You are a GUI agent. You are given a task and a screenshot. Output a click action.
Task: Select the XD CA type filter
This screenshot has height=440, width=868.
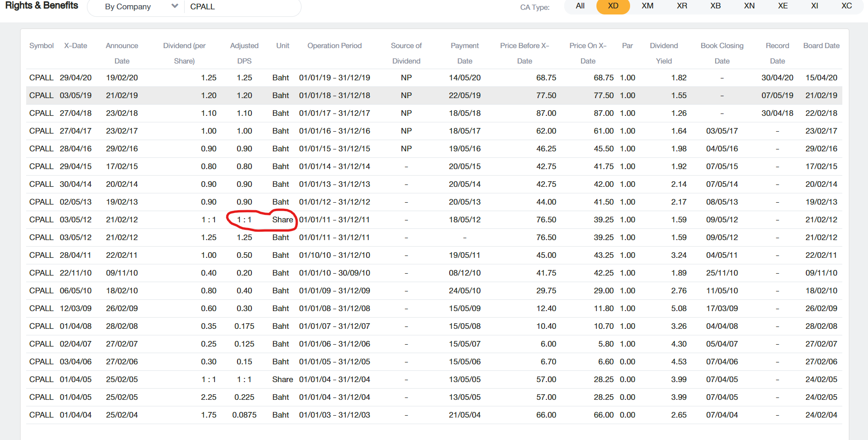pyautogui.click(x=613, y=6)
